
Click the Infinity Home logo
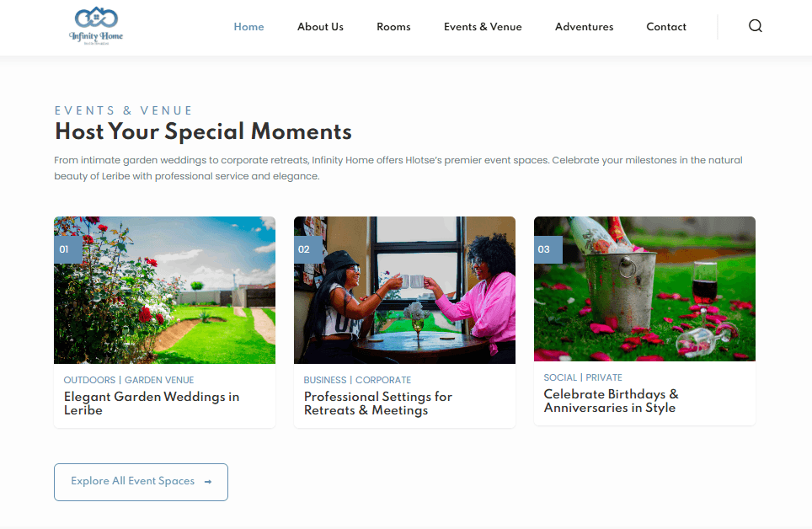pyautogui.click(x=96, y=26)
